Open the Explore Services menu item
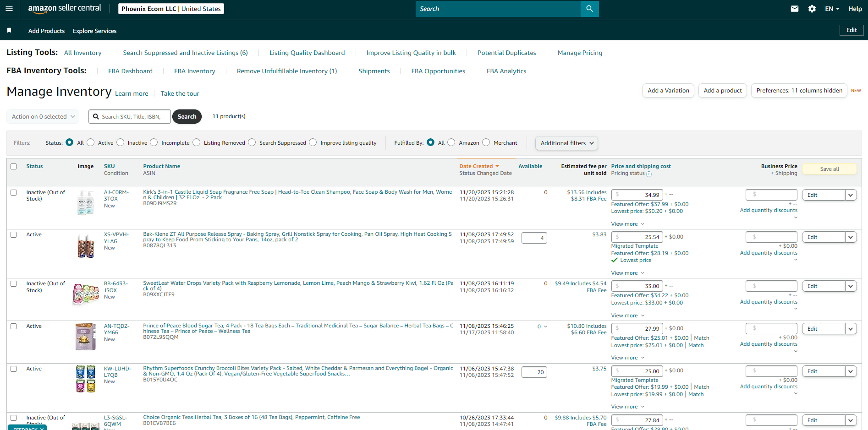This screenshot has height=430, width=868. coord(94,31)
